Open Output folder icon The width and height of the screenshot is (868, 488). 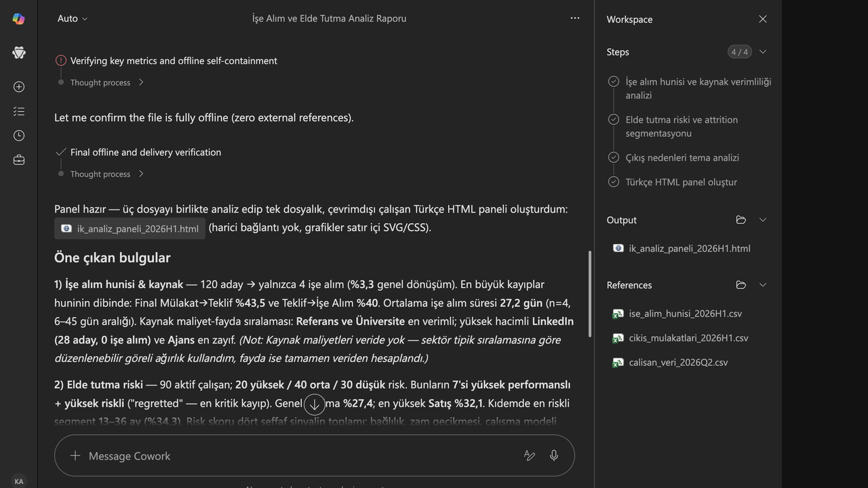tap(741, 220)
